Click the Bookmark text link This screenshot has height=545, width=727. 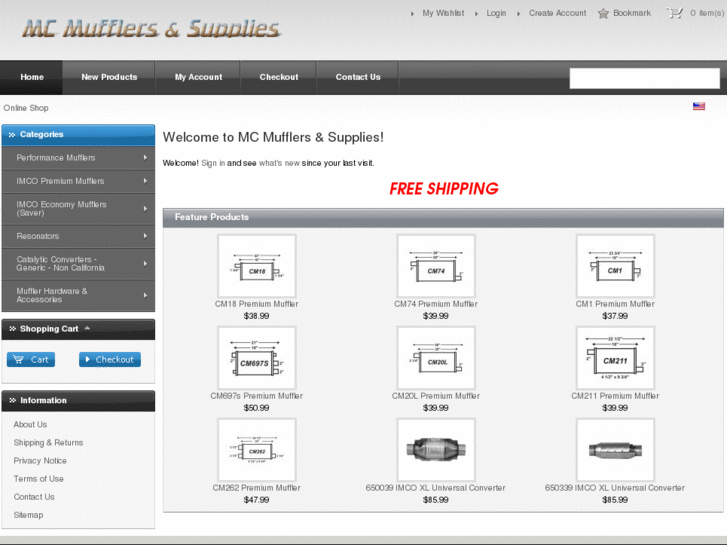pos(632,13)
